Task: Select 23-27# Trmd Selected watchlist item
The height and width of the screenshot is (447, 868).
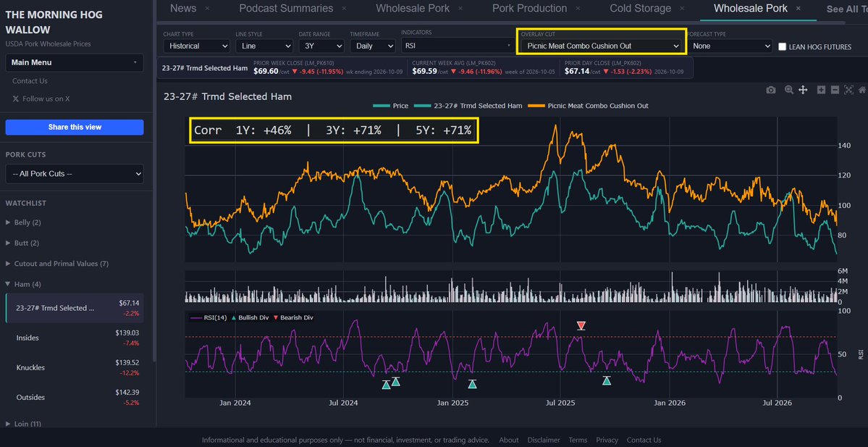Action: pos(75,308)
